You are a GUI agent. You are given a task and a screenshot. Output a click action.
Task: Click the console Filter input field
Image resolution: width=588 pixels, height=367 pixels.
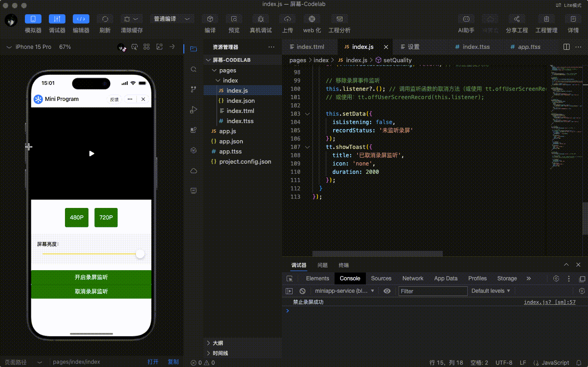pyautogui.click(x=433, y=291)
